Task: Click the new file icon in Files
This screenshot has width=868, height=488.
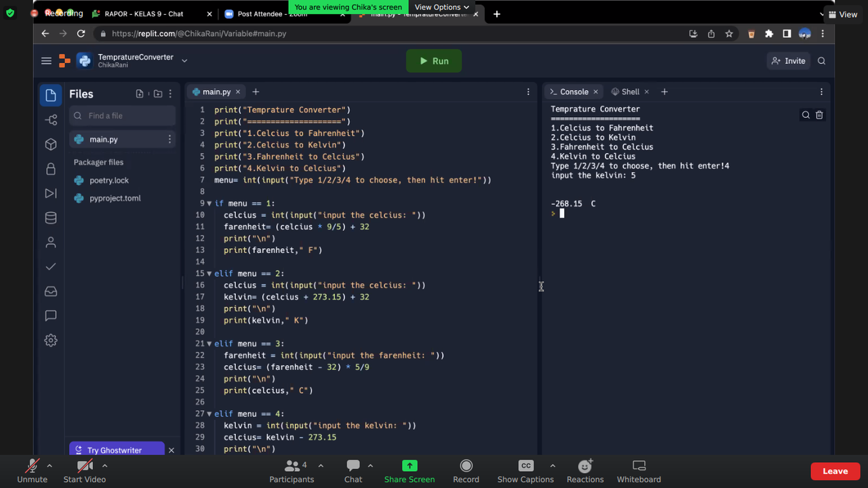Action: pos(140,94)
